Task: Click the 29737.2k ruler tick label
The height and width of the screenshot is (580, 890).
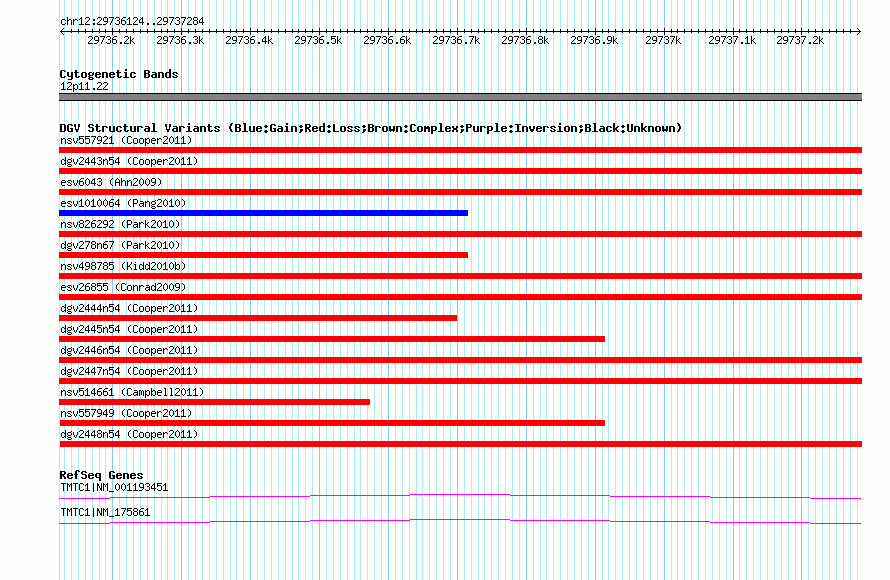Action: point(800,40)
